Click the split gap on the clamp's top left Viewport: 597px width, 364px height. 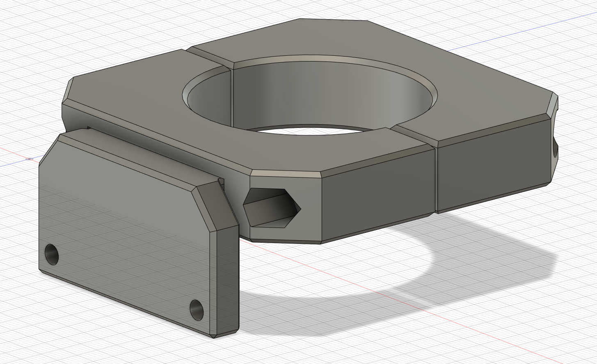click(x=208, y=58)
